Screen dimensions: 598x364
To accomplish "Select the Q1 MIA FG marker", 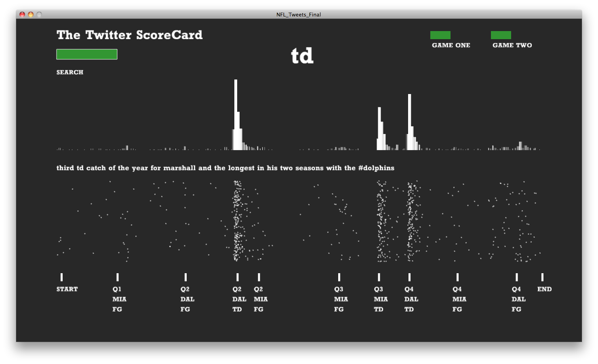I will click(118, 277).
